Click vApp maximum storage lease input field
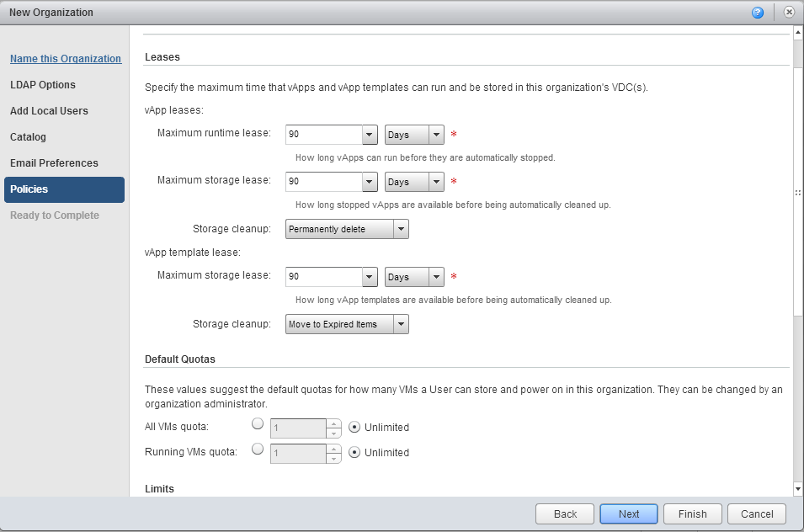 [323, 182]
